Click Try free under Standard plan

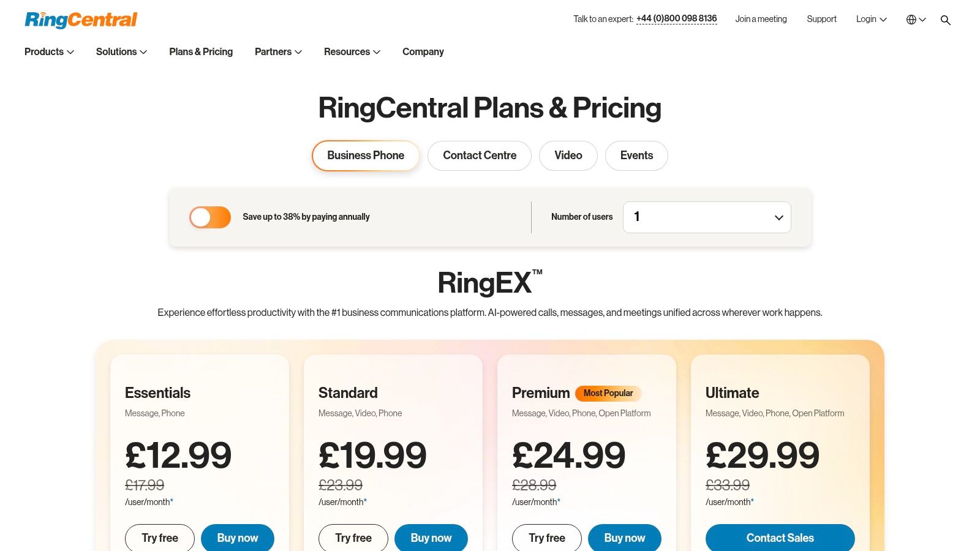click(353, 538)
